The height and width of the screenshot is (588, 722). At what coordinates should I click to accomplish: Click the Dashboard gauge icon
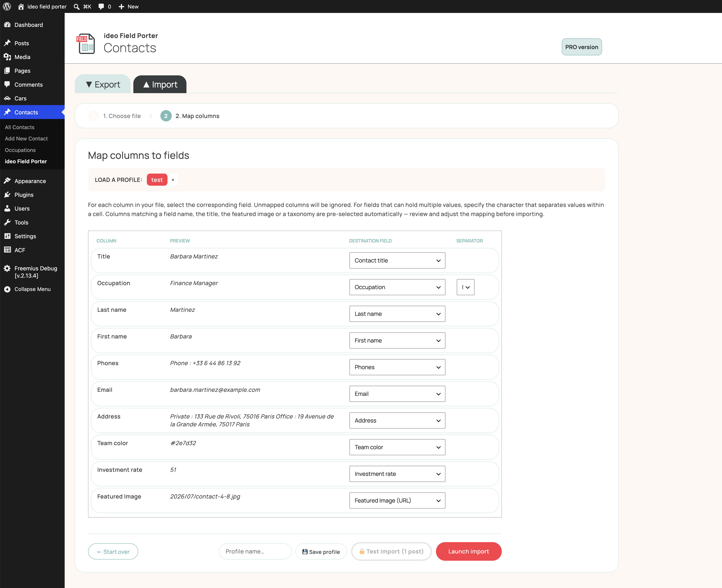[x=7, y=25]
